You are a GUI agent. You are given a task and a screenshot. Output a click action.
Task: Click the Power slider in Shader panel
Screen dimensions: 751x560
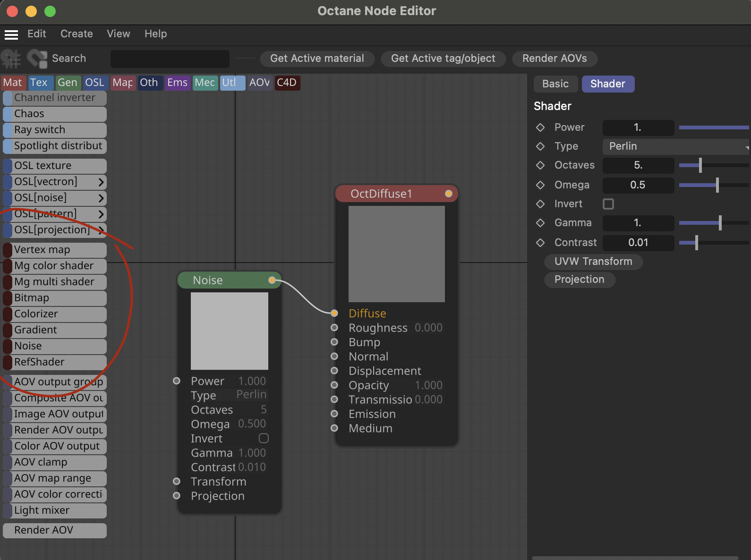[x=714, y=127]
